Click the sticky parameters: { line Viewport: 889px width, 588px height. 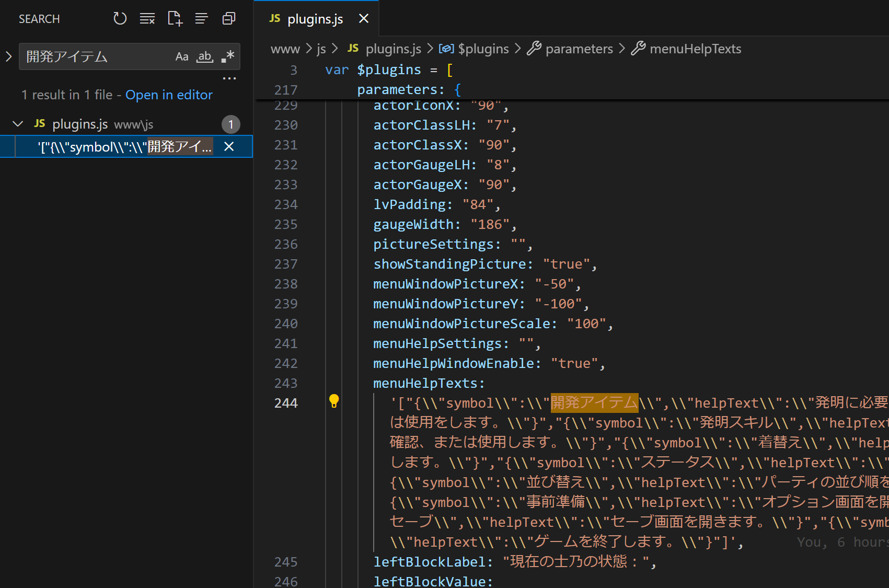pos(409,89)
